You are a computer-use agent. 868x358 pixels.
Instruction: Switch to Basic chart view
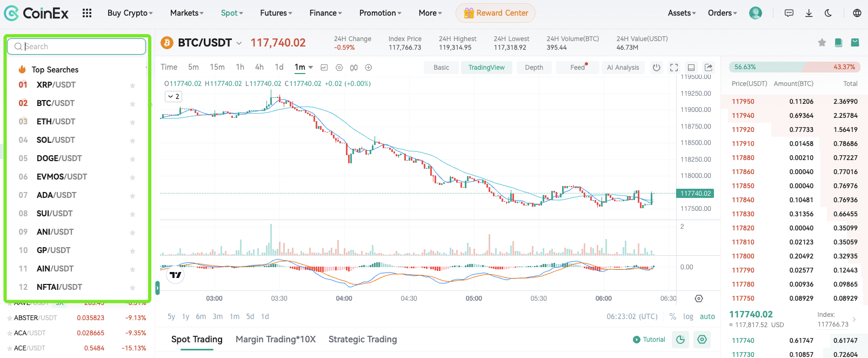[441, 68]
